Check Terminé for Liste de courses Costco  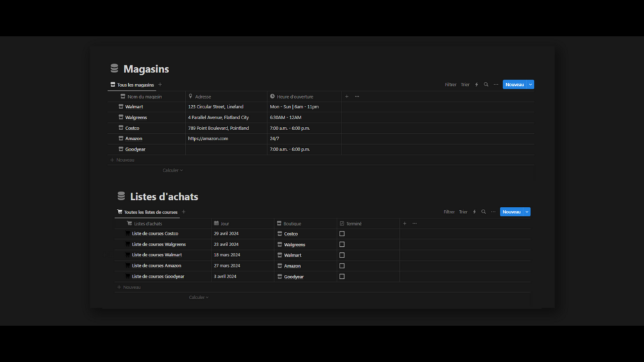pyautogui.click(x=342, y=233)
